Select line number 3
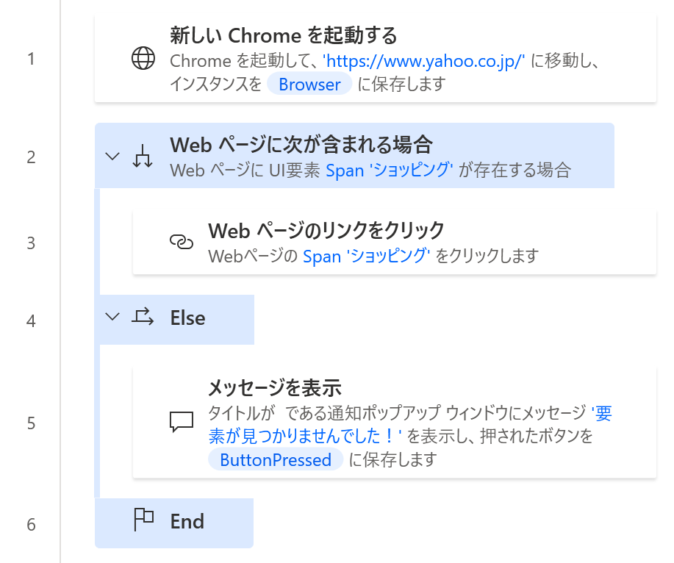Image resolution: width=674 pixels, height=563 pixels. tap(31, 243)
